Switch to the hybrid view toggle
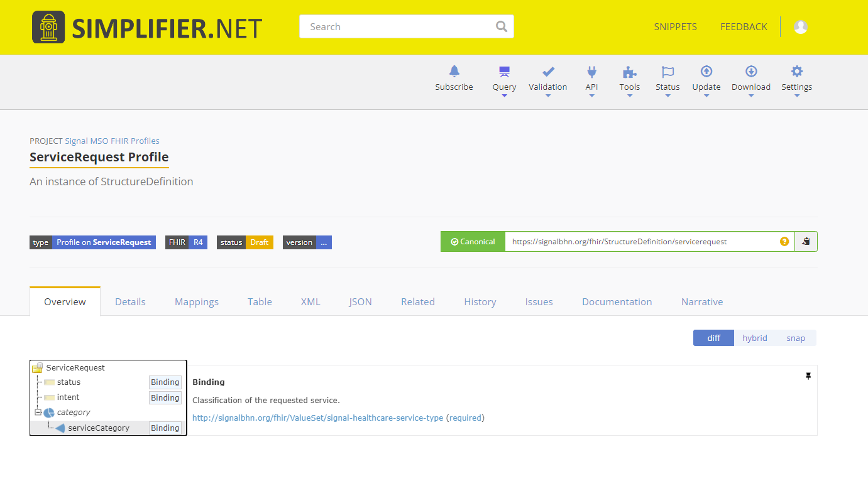The image size is (868, 481). click(x=754, y=338)
